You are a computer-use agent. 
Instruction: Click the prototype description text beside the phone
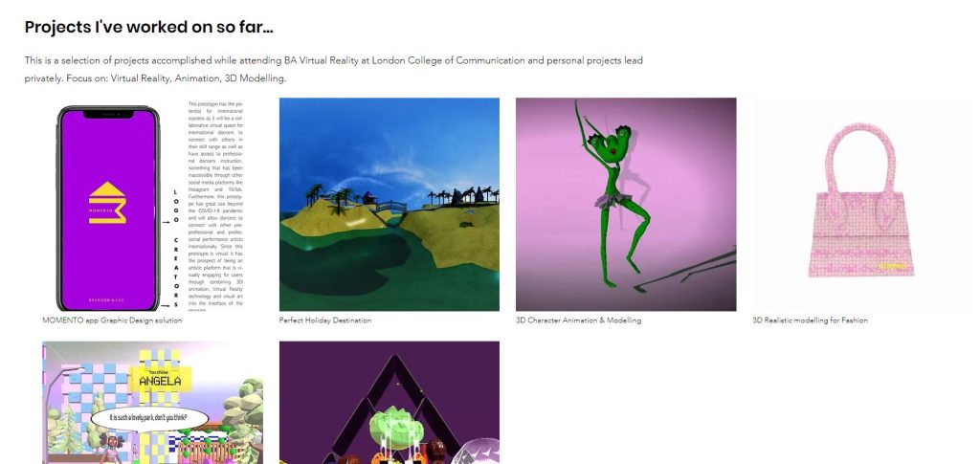(x=215, y=206)
